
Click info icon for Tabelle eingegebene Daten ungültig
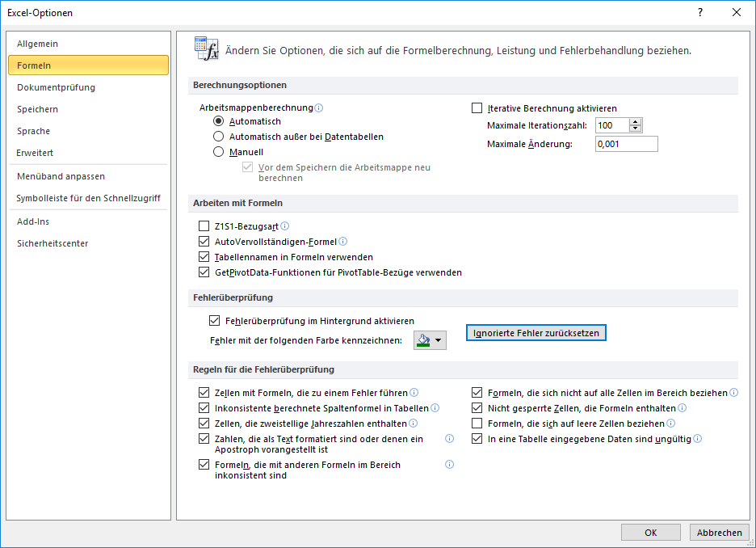tap(698, 439)
